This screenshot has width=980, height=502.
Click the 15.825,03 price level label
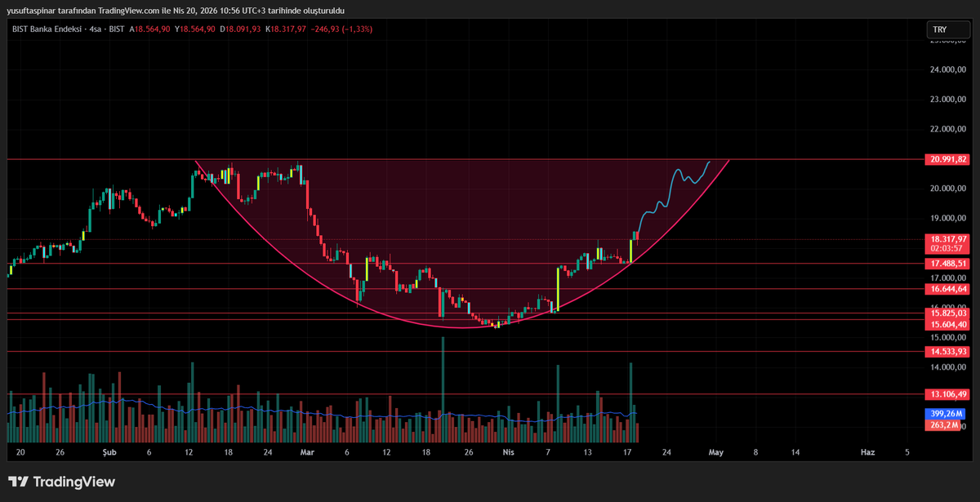pyautogui.click(x=947, y=313)
